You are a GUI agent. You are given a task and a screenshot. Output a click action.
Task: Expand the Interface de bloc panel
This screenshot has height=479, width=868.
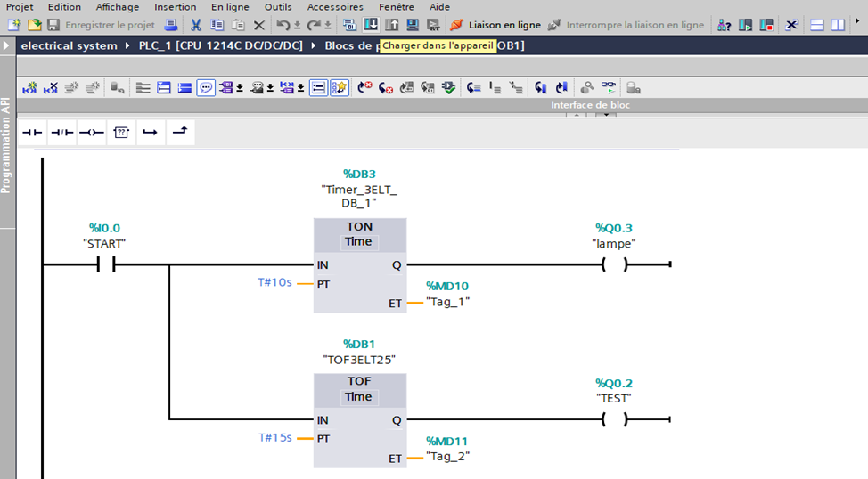(606, 114)
